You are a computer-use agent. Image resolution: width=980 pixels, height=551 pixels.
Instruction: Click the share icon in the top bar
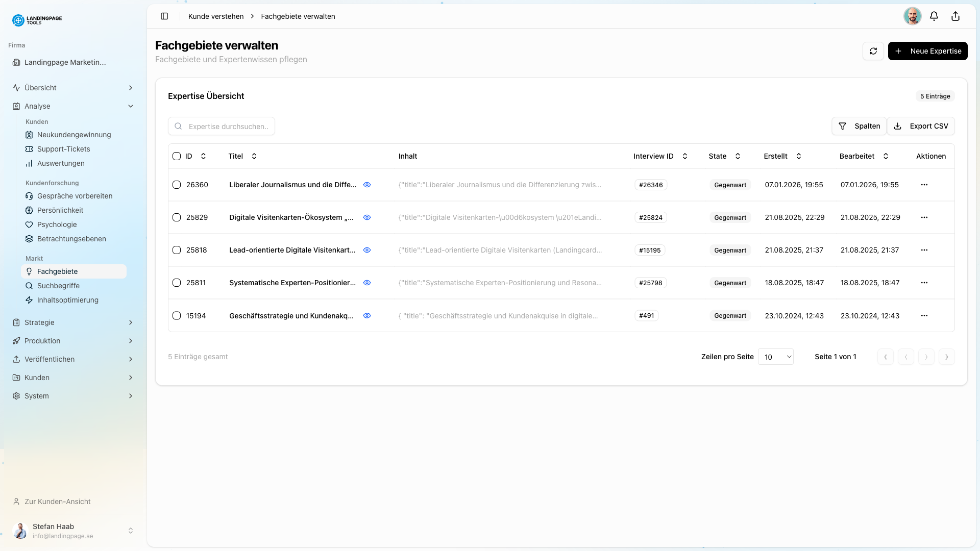(x=955, y=16)
